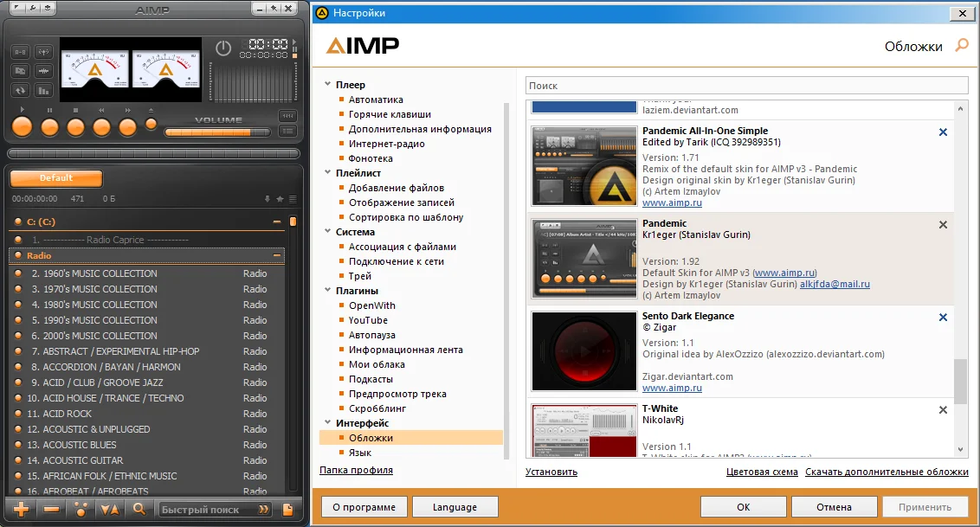Click the Применить button

coord(925,507)
